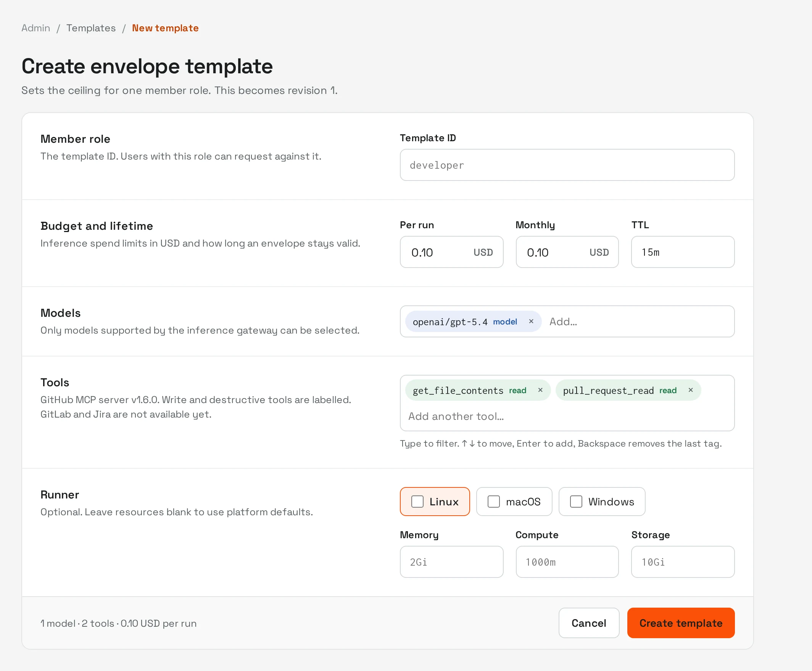Go back to the Templates breadcrumb
This screenshot has width=812, height=671.
coord(91,28)
